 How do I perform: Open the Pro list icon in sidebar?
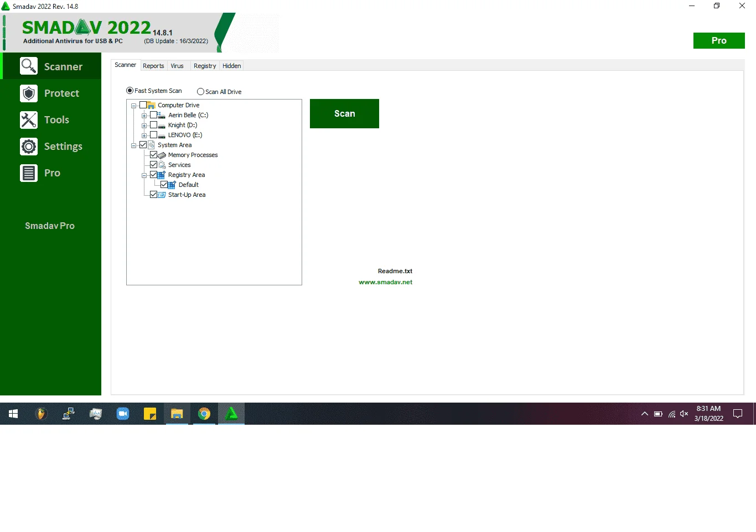point(29,173)
